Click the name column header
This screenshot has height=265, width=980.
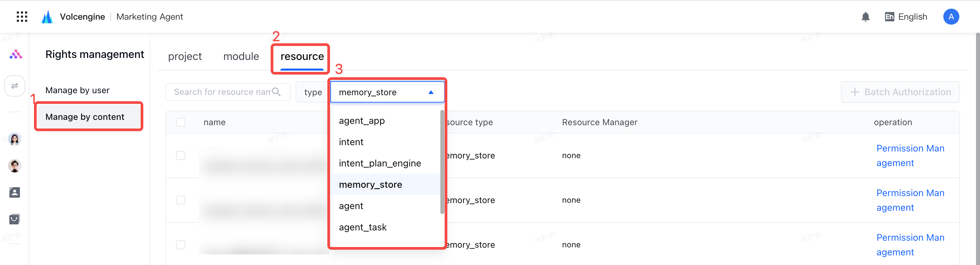coord(215,122)
